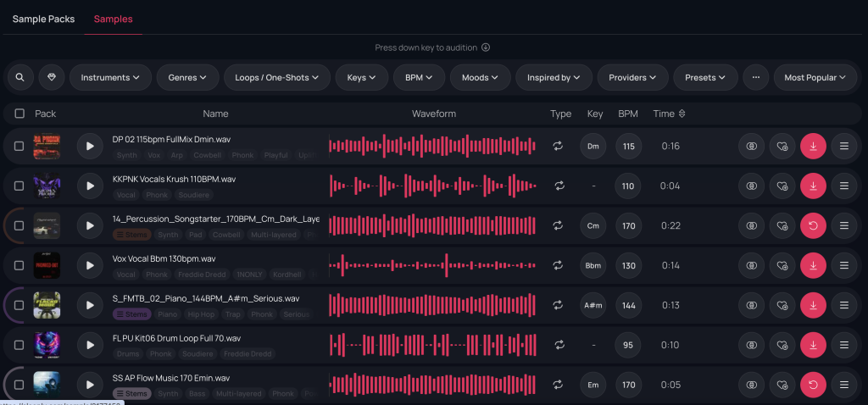The width and height of the screenshot is (868, 405).
Task: Click the diamond premium filter icon
Action: click(x=52, y=77)
